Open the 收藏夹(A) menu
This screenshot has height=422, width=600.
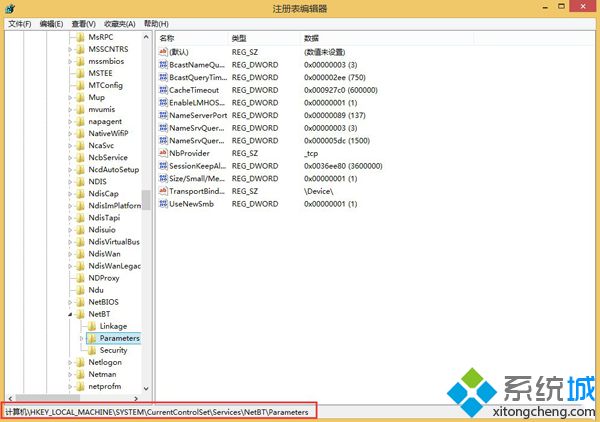tap(120, 24)
